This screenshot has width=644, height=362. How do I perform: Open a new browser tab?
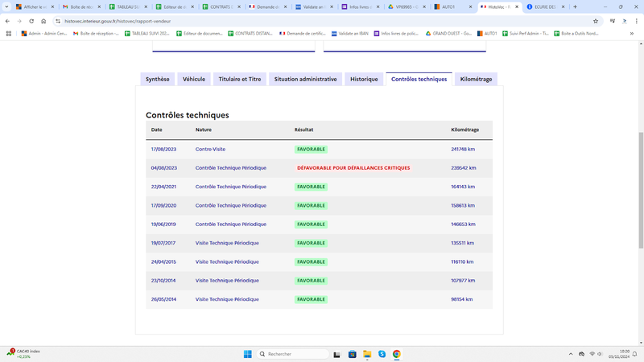pos(575,6)
